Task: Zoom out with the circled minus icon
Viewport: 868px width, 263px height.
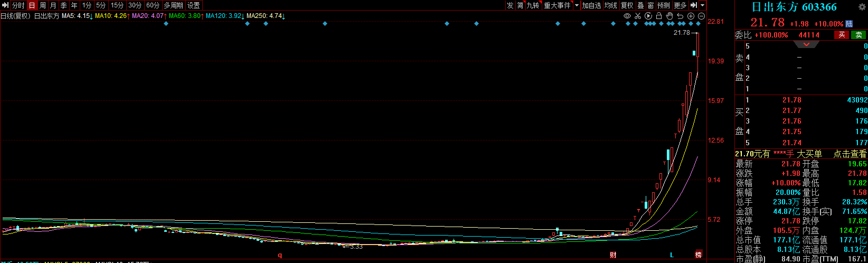Action: pos(701,16)
